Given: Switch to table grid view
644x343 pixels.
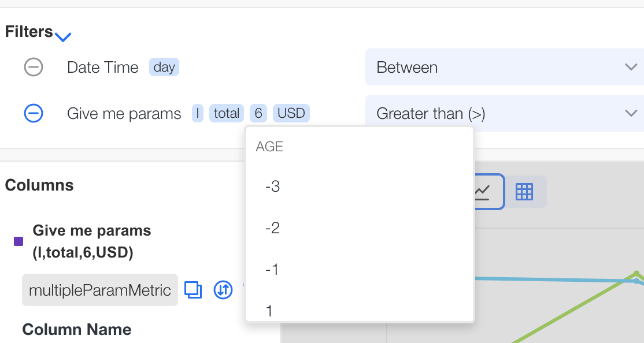Looking at the screenshot, I should click(524, 192).
